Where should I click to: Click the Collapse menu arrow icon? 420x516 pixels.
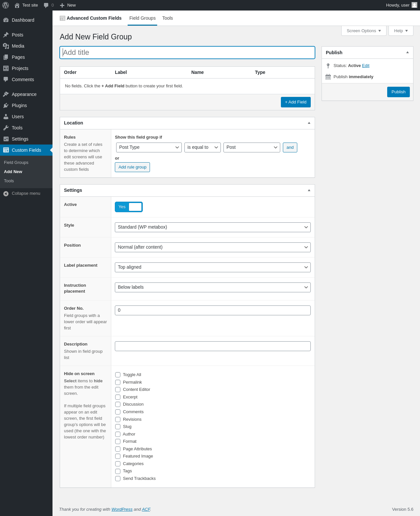6,194
